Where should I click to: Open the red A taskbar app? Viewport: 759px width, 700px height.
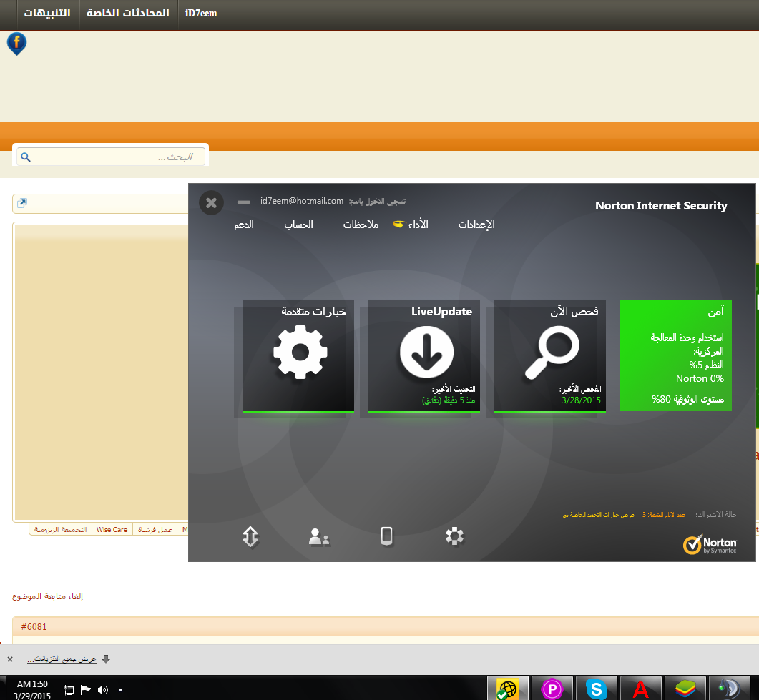click(x=640, y=689)
